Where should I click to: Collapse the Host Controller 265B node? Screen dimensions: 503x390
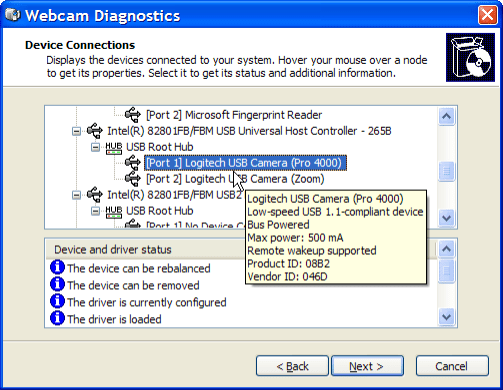(x=76, y=131)
